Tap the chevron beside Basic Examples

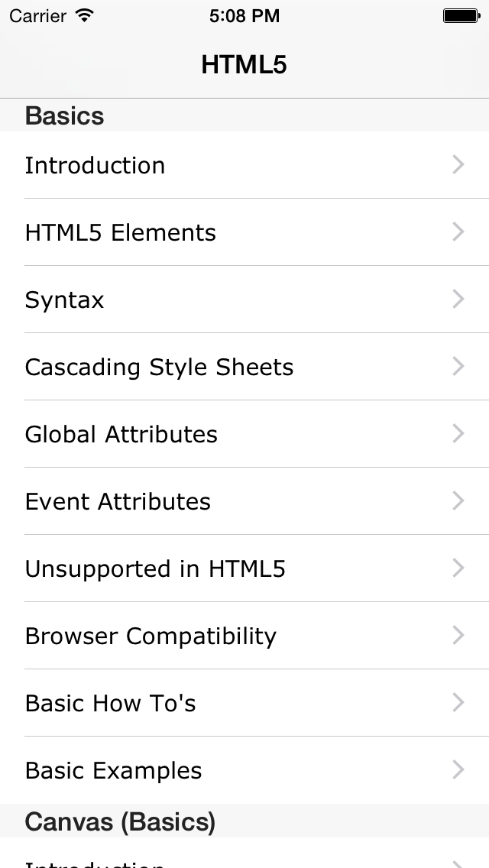click(x=458, y=769)
